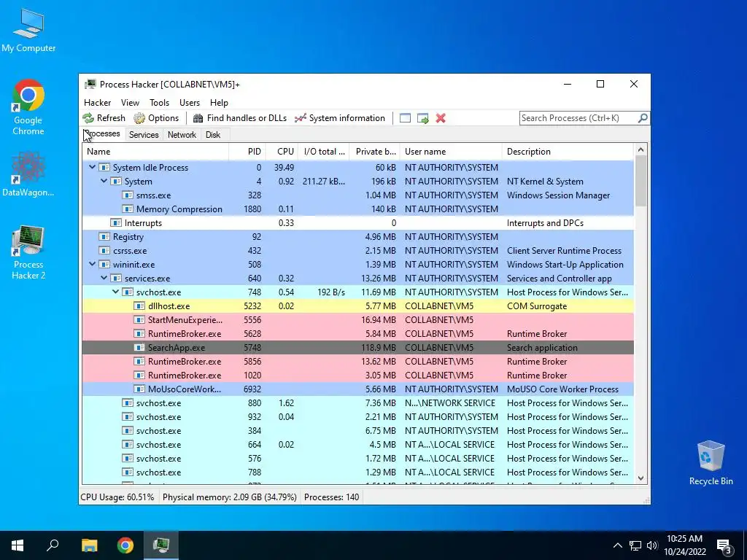Select the csrss.exe process row
Image resolution: width=747 pixels, height=560 pixels.
[x=357, y=251]
